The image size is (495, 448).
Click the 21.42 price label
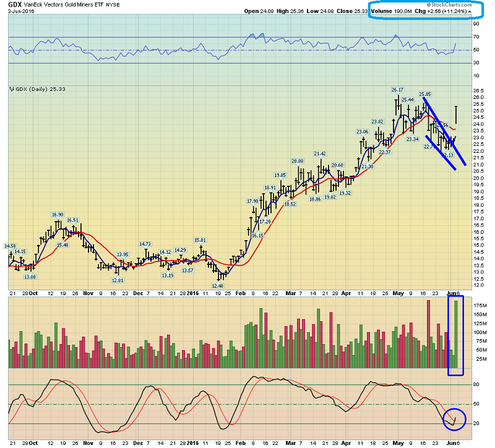point(320,153)
